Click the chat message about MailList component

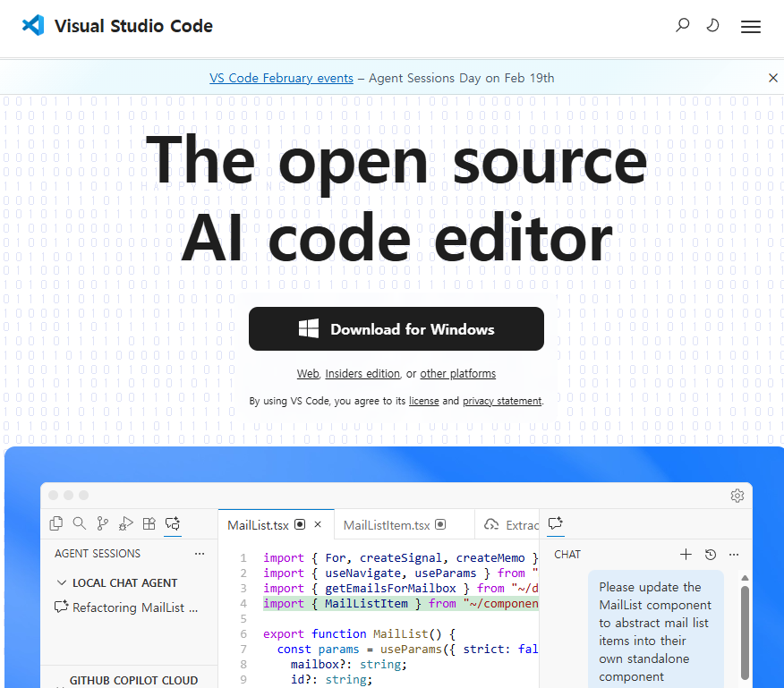[x=655, y=631]
